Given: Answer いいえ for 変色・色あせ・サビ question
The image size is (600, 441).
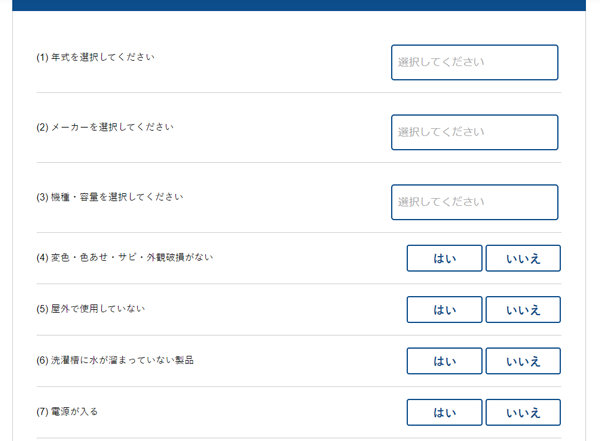Looking at the screenshot, I should pos(523,258).
